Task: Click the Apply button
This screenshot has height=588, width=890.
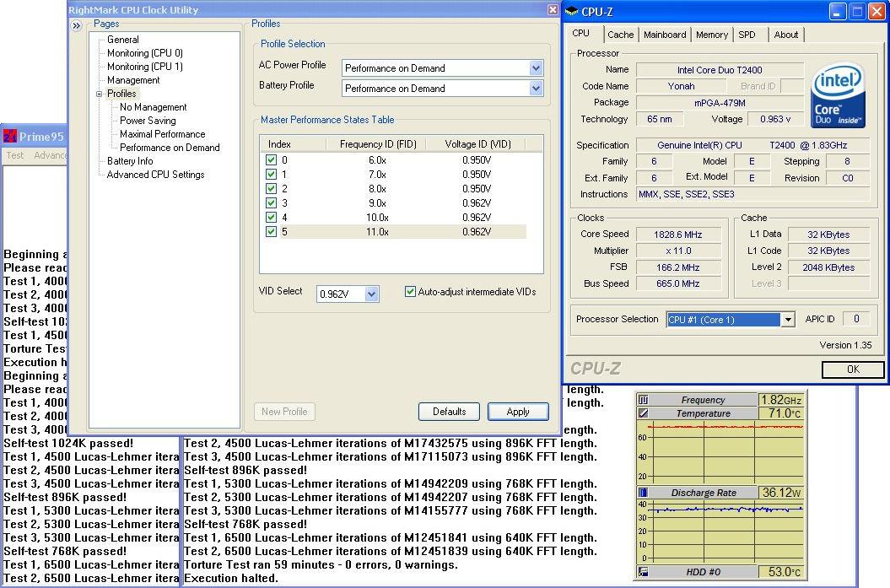Action: click(x=518, y=412)
